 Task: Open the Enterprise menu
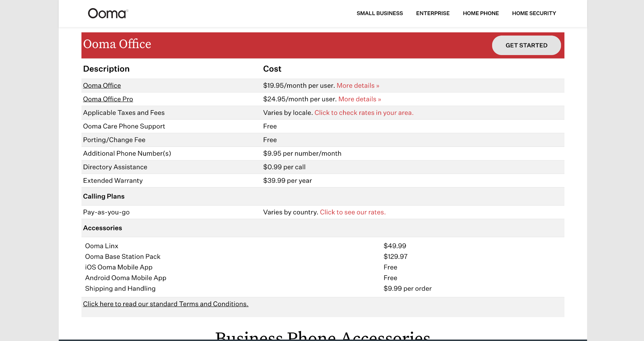point(433,13)
